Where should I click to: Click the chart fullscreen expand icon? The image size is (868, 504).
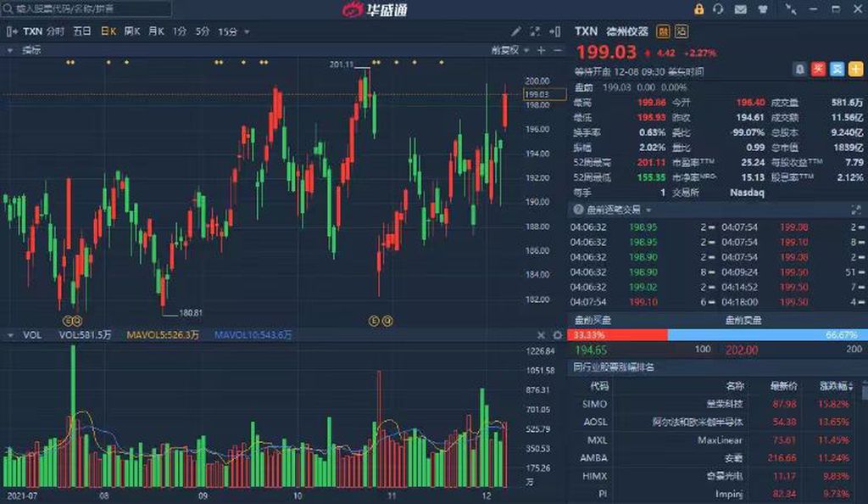click(535, 31)
